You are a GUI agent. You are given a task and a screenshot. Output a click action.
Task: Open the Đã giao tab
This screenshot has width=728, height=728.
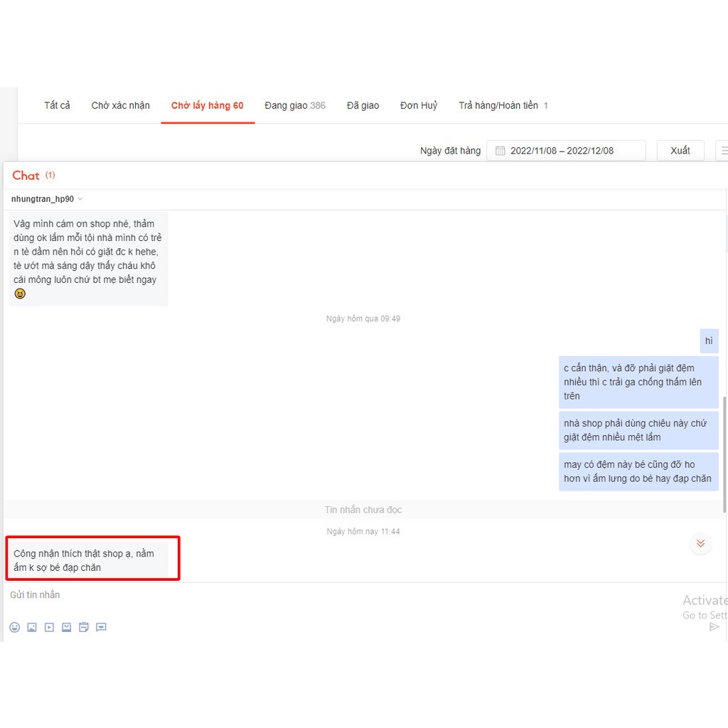(363, 105)
